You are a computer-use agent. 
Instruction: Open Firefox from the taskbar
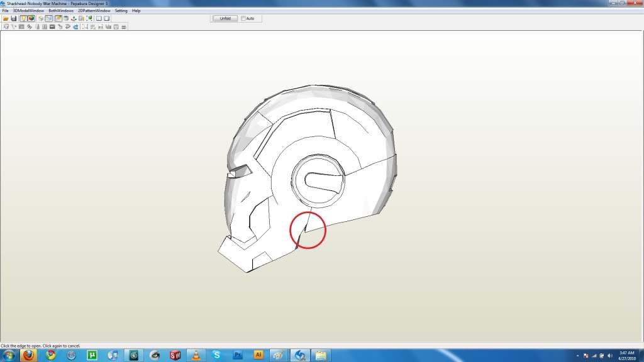point(29,355)
